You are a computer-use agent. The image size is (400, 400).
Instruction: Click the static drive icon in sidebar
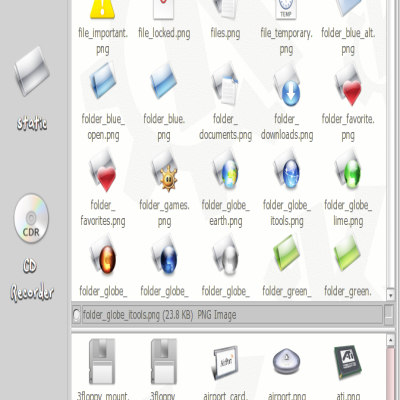(x=32, y=71)
